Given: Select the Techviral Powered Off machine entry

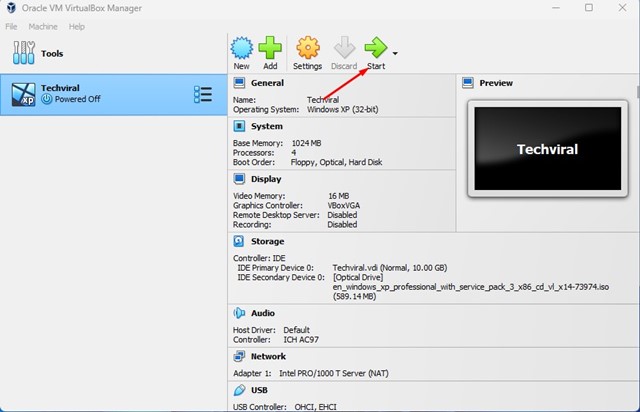Looking at the screenshot, I should tap(100, 94).
